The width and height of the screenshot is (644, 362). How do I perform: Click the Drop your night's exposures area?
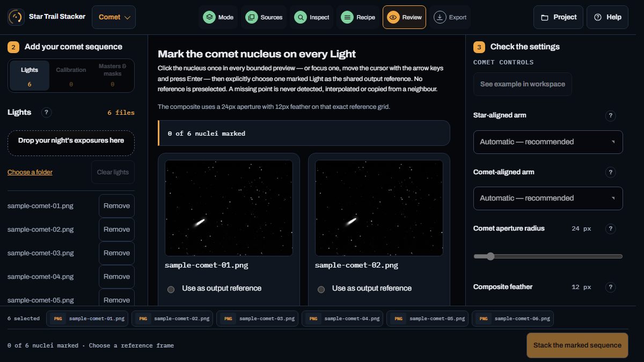[71, 143]
